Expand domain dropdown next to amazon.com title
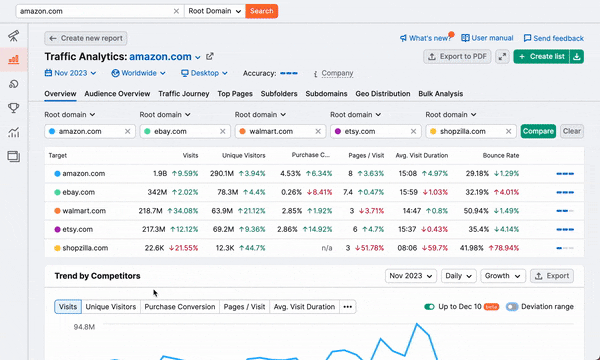The width and height of the screenshot is (600, 360). [198, 57]
